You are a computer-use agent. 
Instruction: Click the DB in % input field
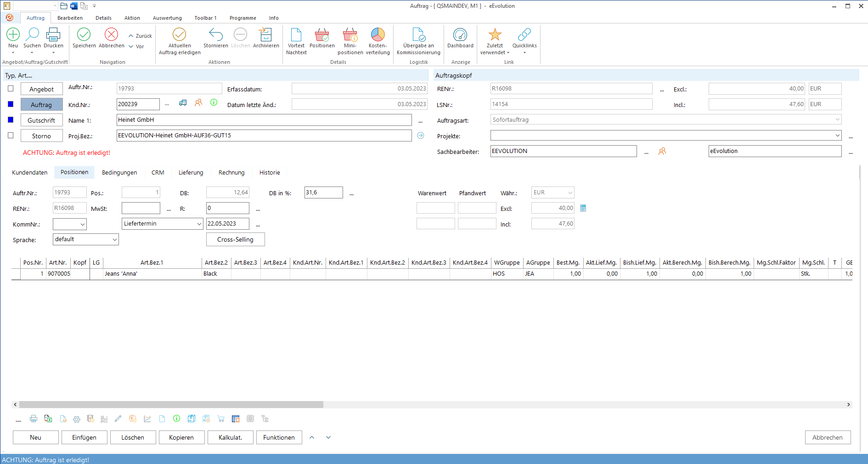pos(323,192)
